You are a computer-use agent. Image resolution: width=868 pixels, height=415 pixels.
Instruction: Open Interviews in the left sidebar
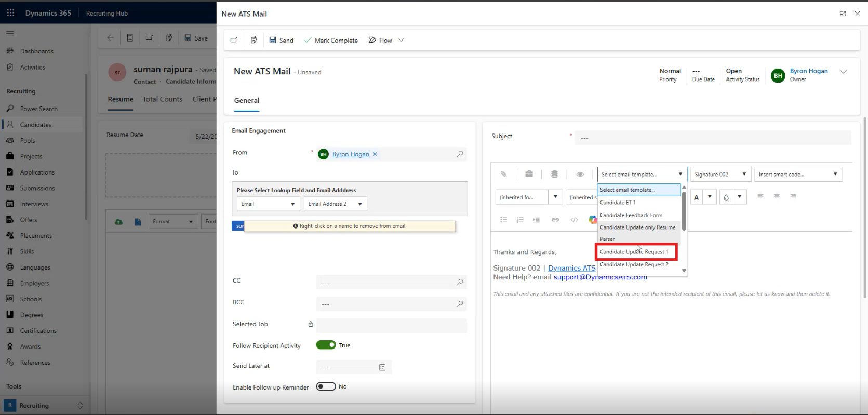(34, 204)
